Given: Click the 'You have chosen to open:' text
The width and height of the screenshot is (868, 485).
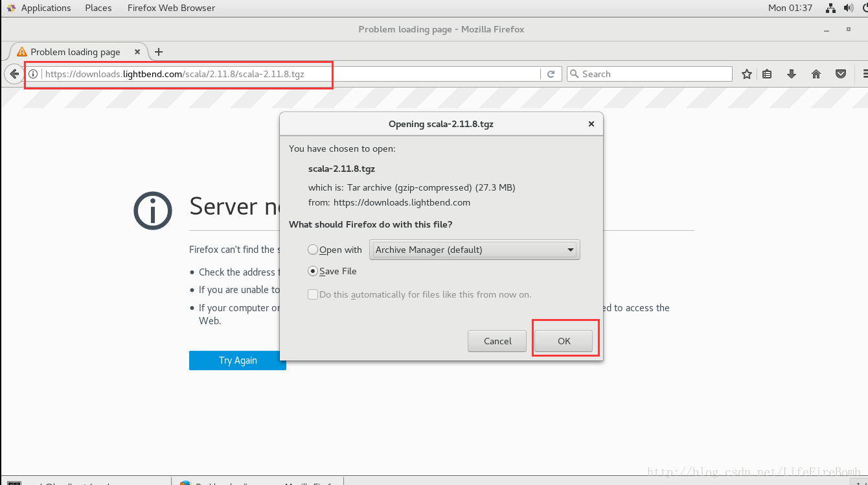Looking at the screenshot, I should (342, 148).
